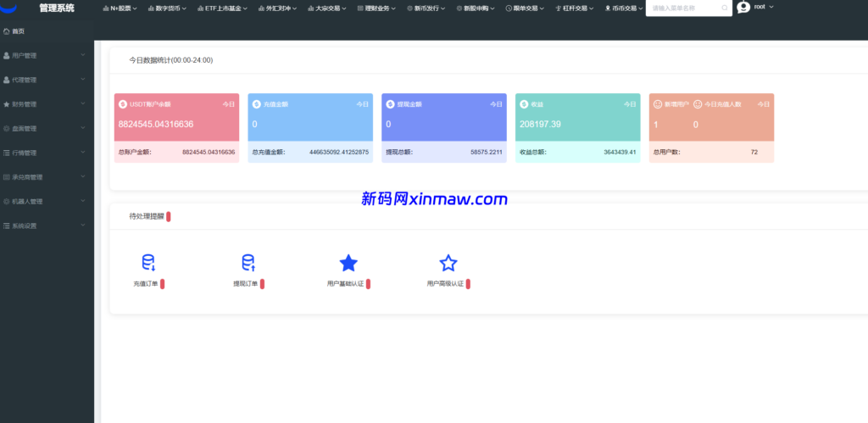Click the dollar icon on USDT账户余额 card
The width and height of the screenshot is (868, 423).
(x=123, y=104)
